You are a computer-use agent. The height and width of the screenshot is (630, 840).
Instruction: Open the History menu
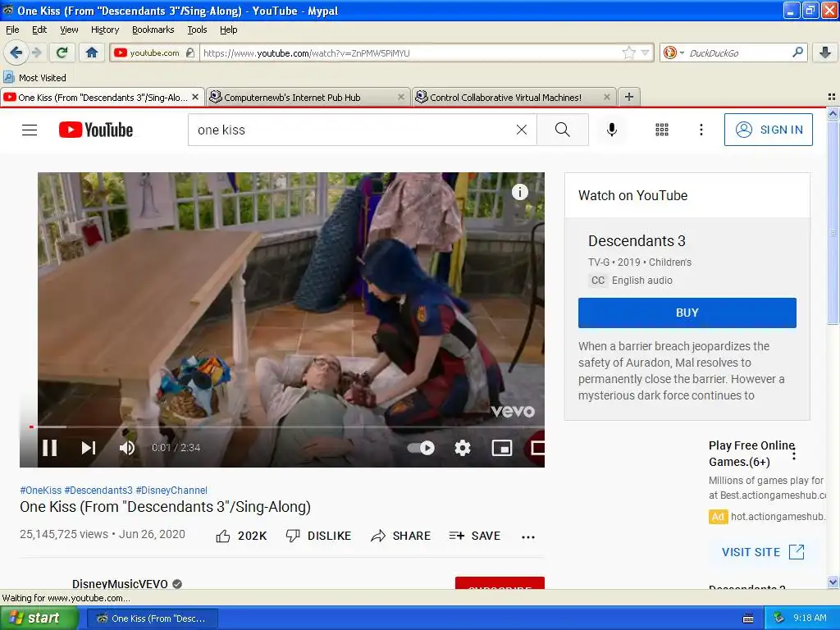click(105, 30)
